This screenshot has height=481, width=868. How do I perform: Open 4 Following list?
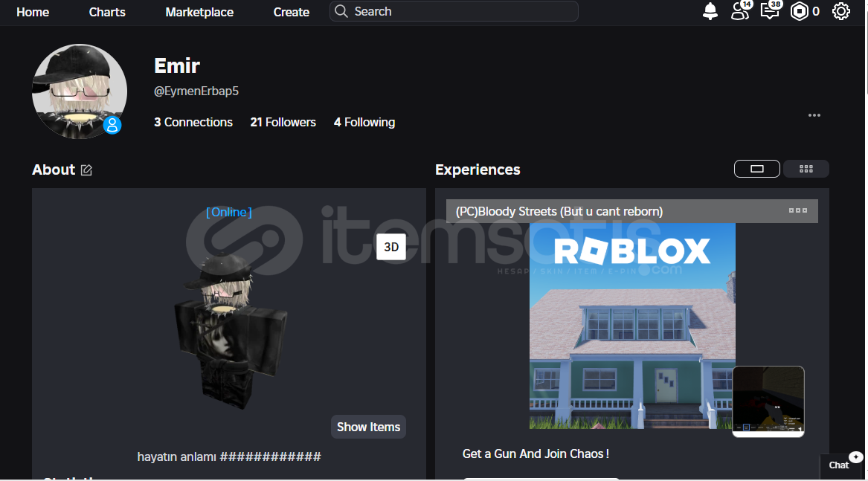[364, 123]
